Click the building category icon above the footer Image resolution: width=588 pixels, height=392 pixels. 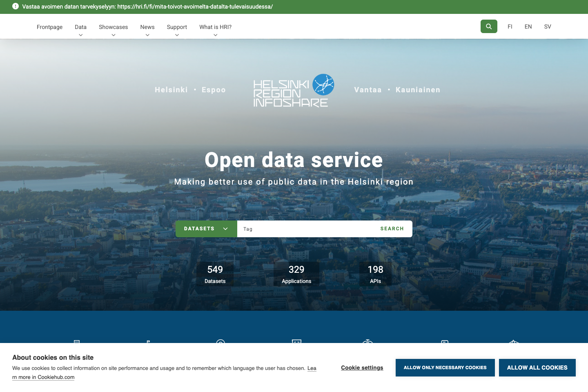click(x=76, y=345)
